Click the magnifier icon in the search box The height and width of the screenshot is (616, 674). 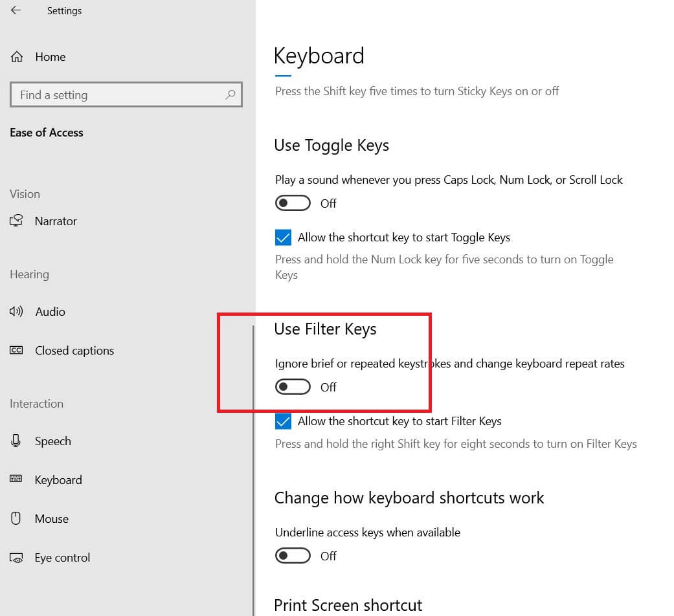[x=230, y=94]
